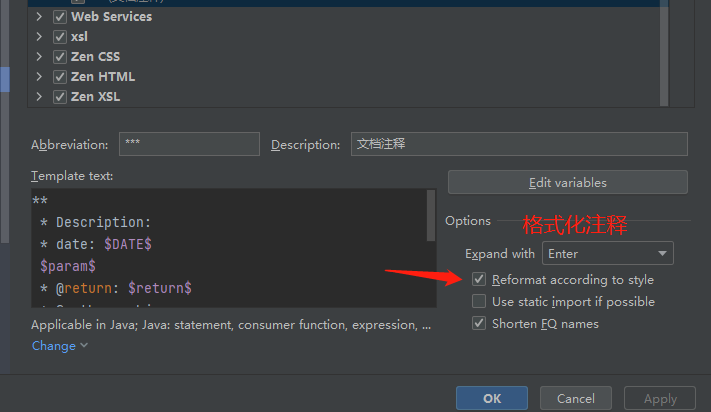Select the xsl row label
The width and height of the screenshot is (711, 412).
(x=79, y=37)
